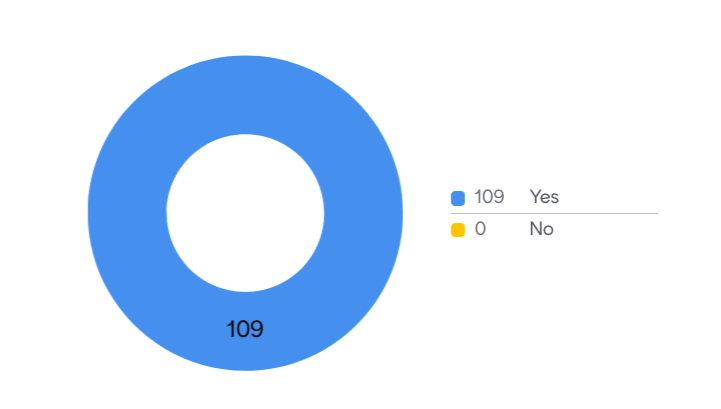Screen dimensions: 721x409
Task: Click the divider line between legend rows
Action: point(554,213)
